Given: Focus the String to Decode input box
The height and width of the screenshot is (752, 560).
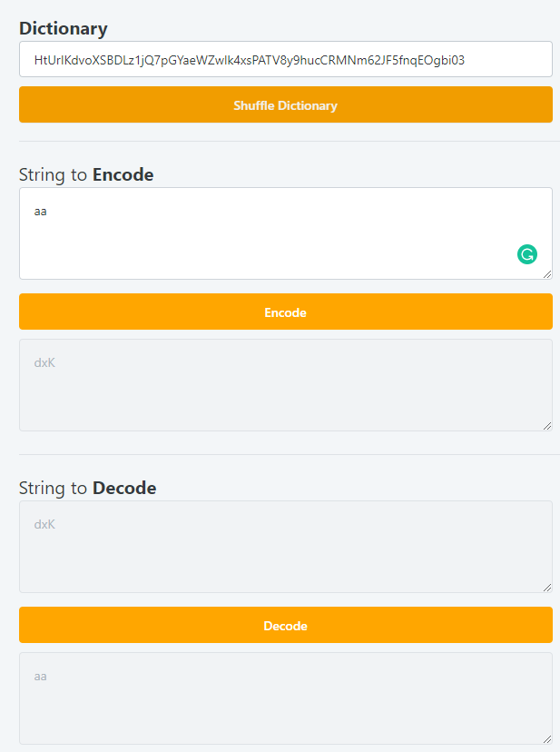Looking at the screenshot, I should 286,547.
